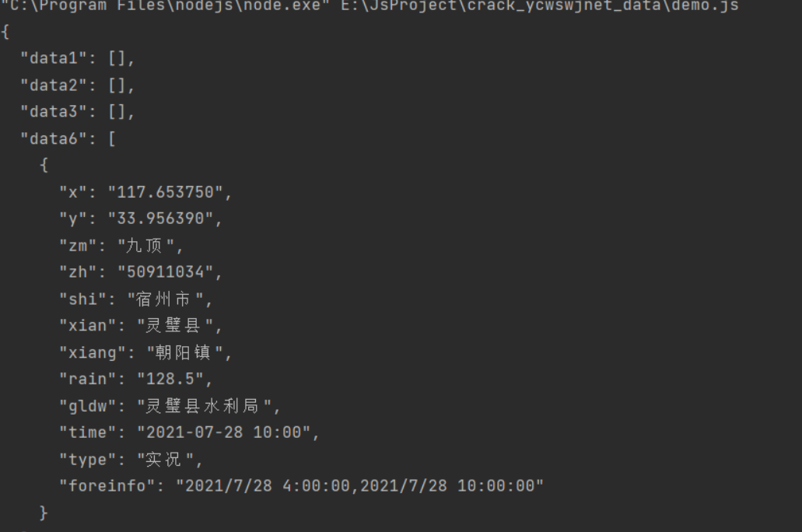This screenshot has width=802, height=532.
Task: Click the "data2" empty array line
Action: pos(78,85)
